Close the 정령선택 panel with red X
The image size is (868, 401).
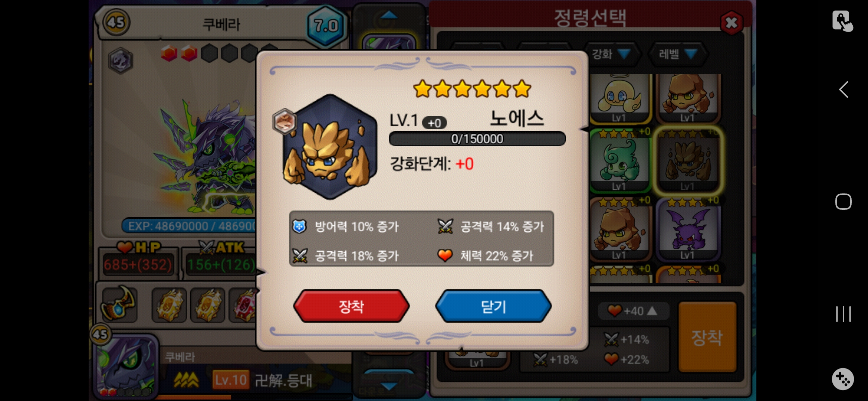pos(731,23)
